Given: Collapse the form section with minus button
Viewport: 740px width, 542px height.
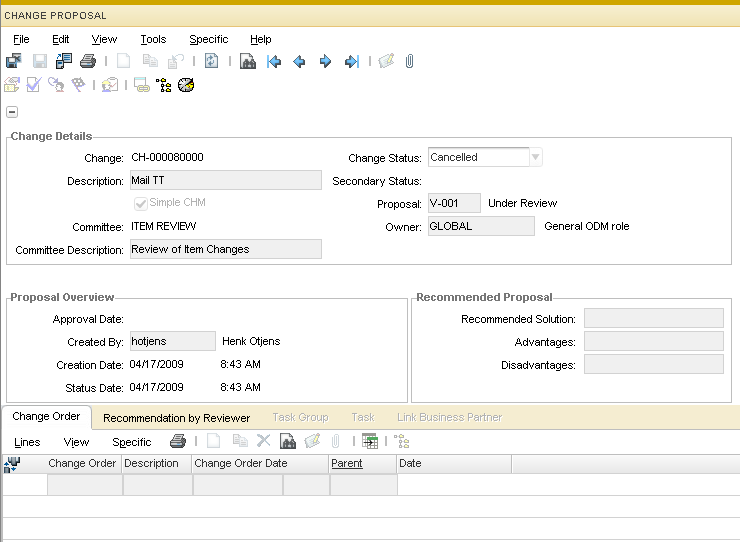Looking at the screenshot, I should tap(12, 112).
